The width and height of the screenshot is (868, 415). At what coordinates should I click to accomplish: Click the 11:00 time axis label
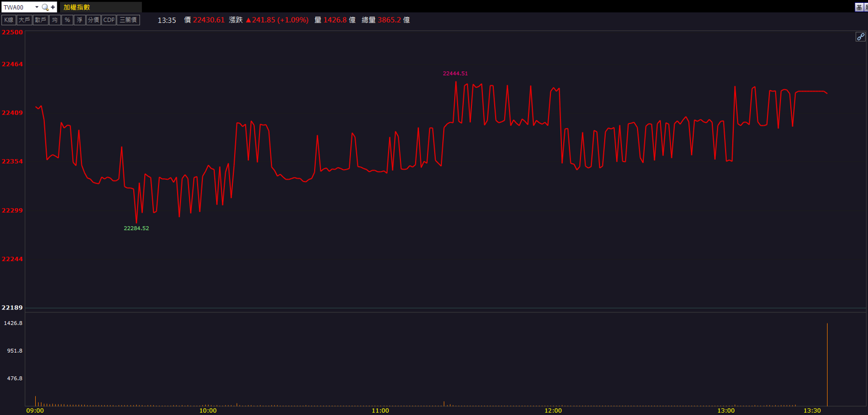click(x=380, y=410)
